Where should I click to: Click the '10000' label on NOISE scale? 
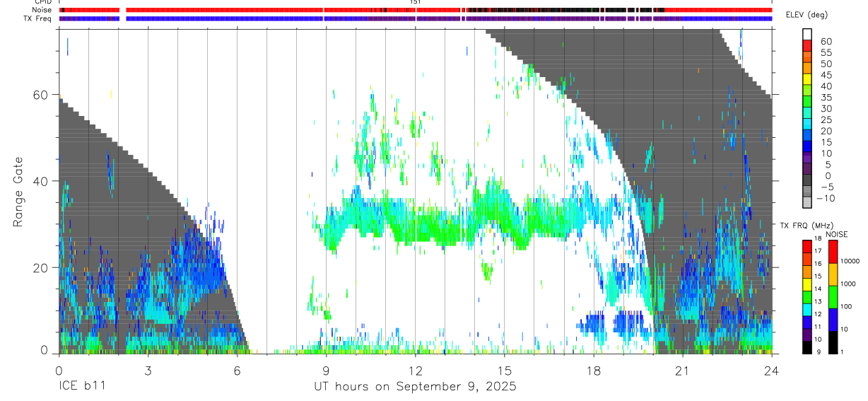pyautogui.click(x=850, y=261)
